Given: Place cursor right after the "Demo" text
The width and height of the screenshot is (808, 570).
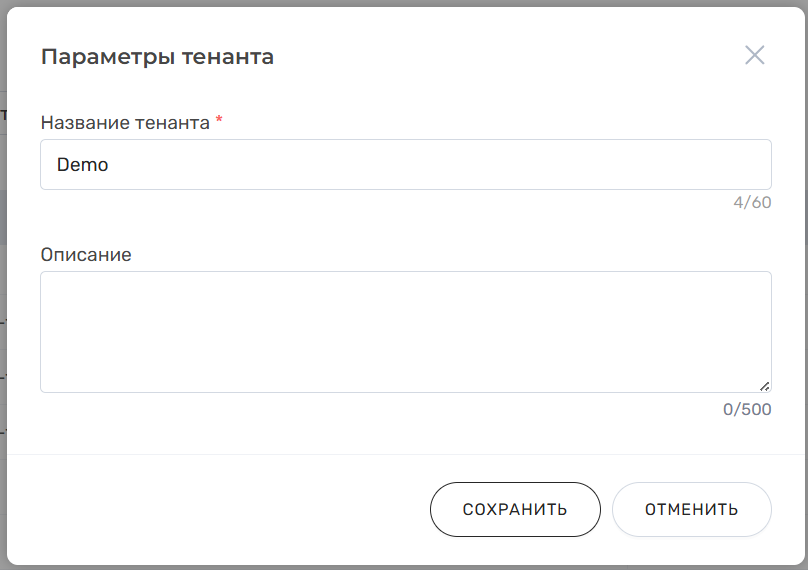Looking at the screenshot, I should coord(110,165).
